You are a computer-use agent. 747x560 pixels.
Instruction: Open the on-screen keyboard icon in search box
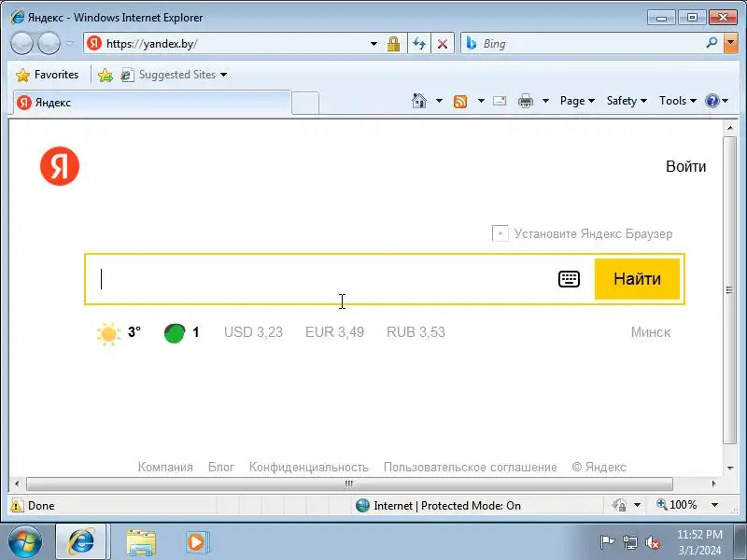(569, 279)
